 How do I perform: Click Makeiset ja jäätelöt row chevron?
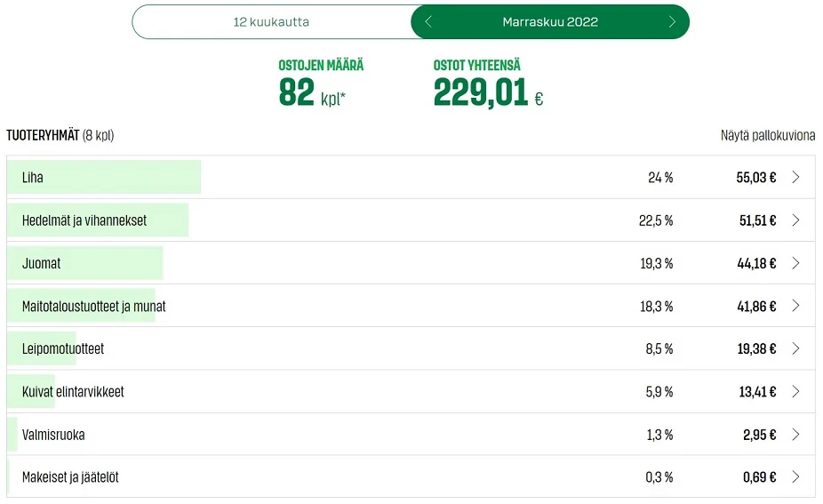[795, 477]
